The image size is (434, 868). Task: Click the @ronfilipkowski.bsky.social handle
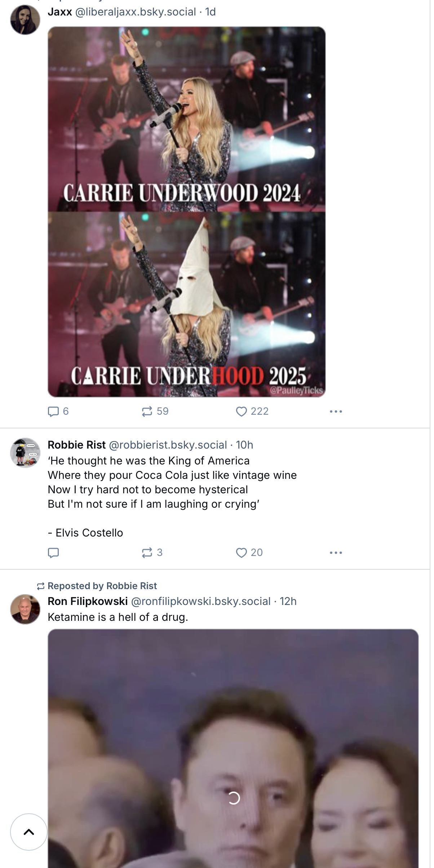201,601
